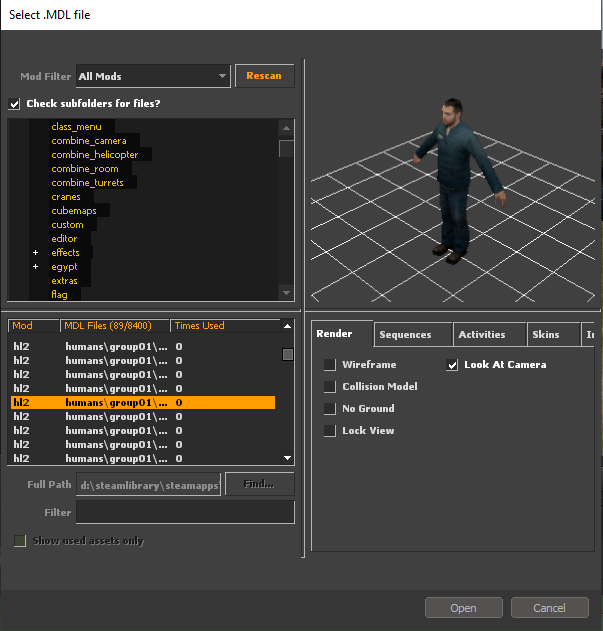Select the cranes folder
This screenshot has height=631, width=603.
click(66, 197)
